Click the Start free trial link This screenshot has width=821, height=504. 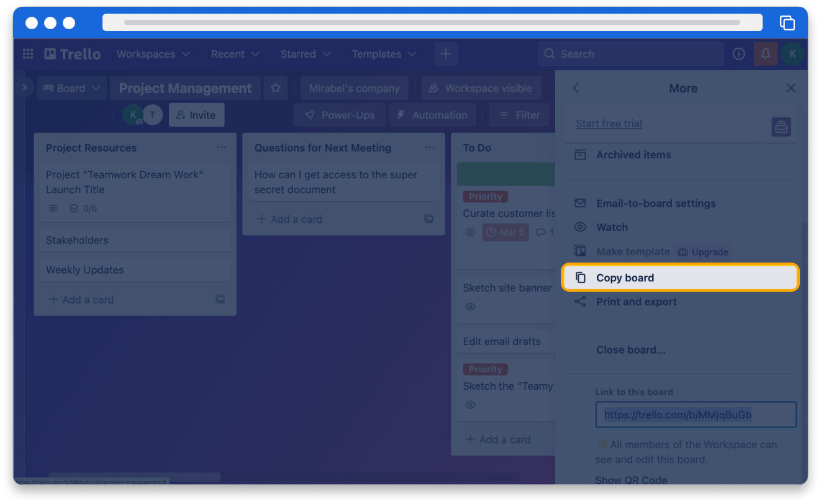tap(609, 124)
